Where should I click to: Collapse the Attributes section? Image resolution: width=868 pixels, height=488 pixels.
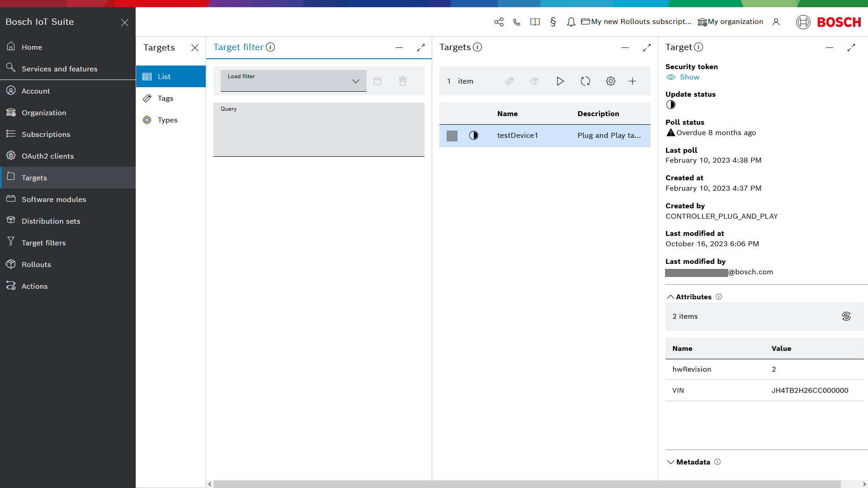pyautogui.click(x=671, y=297)
